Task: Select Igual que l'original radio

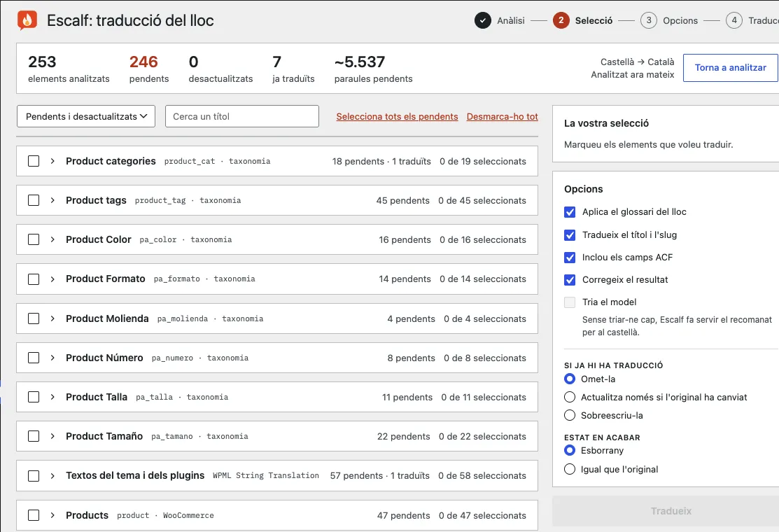Action: pos(570,470)
